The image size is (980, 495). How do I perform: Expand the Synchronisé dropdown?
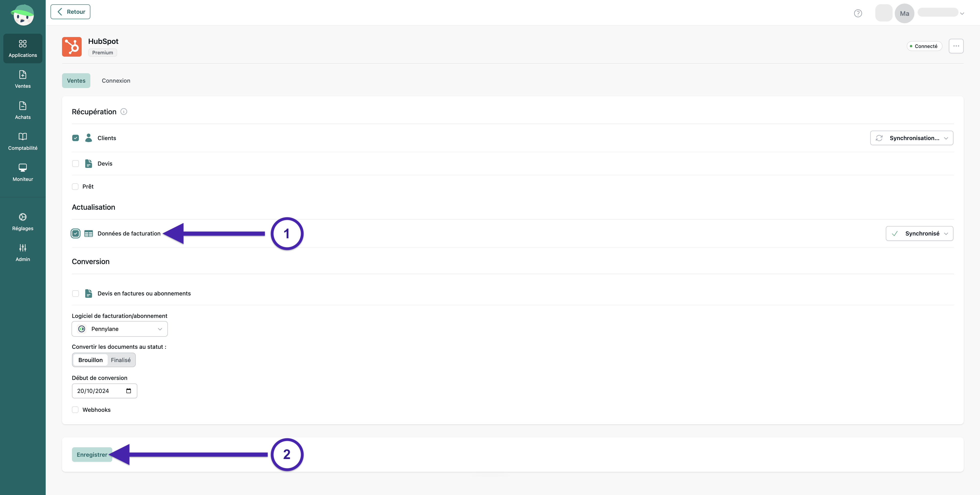(919, 234)
